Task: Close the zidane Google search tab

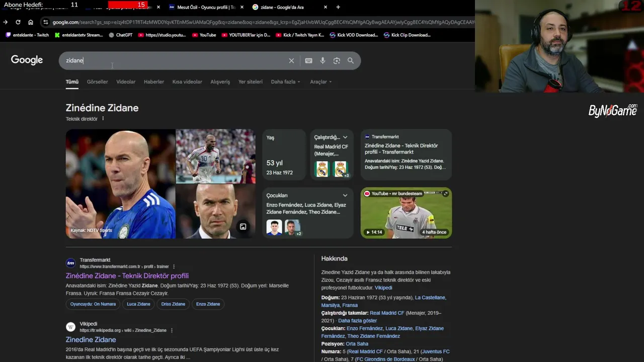Action: (x=326, y=7)
